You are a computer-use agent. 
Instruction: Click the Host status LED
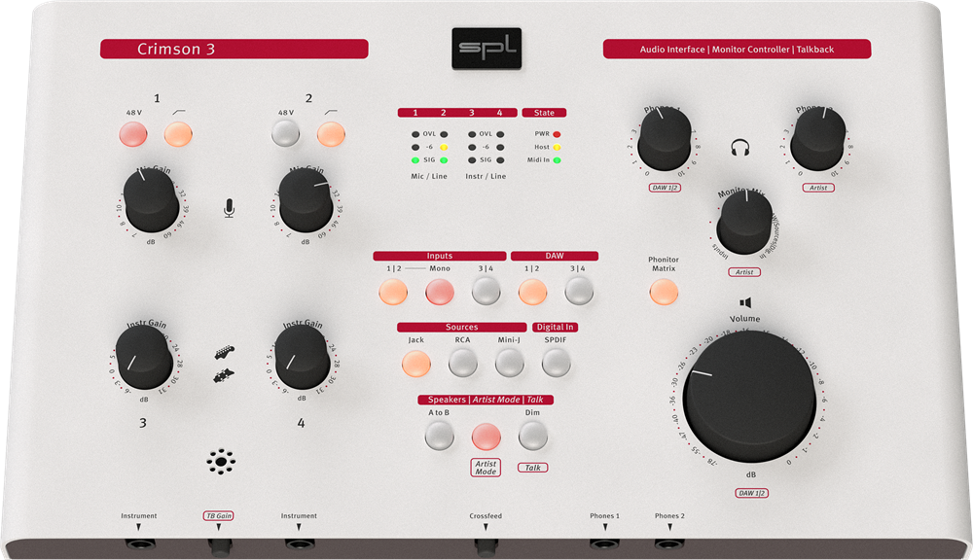[557, 147]
